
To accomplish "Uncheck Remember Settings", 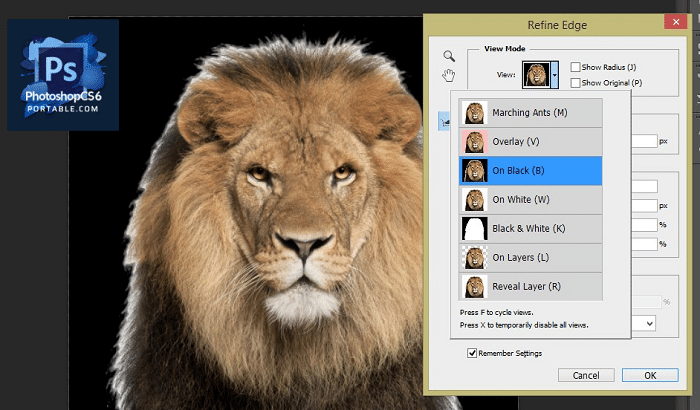I will (x=472, y=353).
